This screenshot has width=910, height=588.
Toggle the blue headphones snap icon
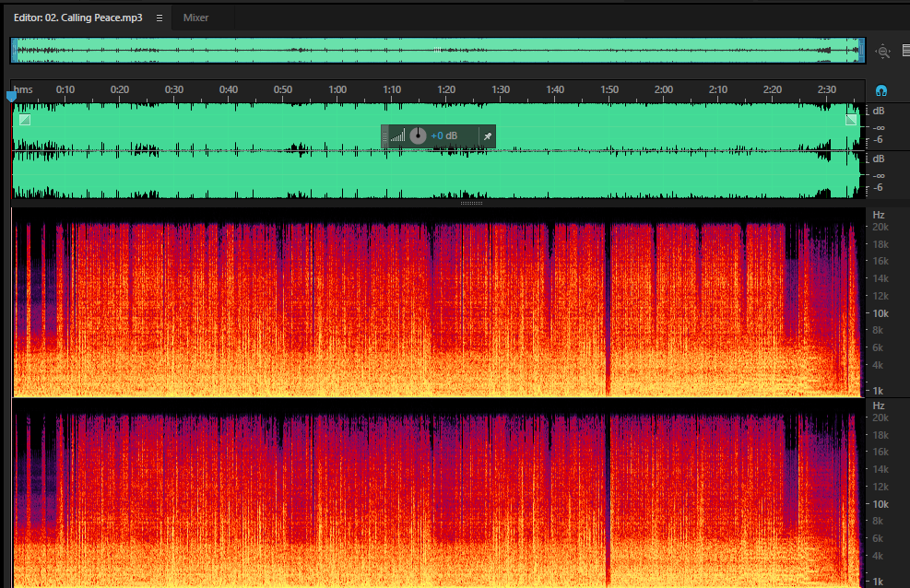click(881, 90)
